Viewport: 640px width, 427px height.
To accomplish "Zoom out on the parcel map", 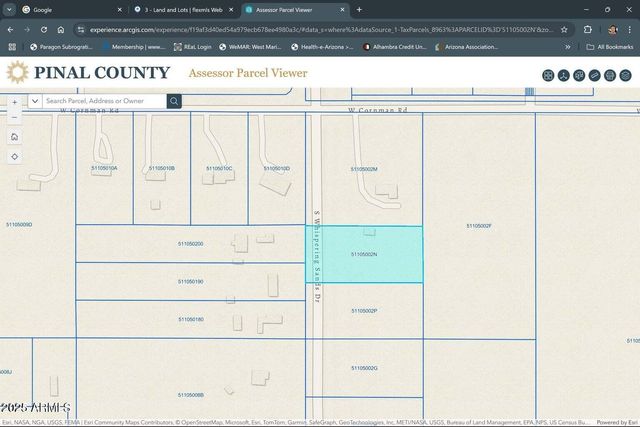I will pyautogui.click(x=14, y=115).
